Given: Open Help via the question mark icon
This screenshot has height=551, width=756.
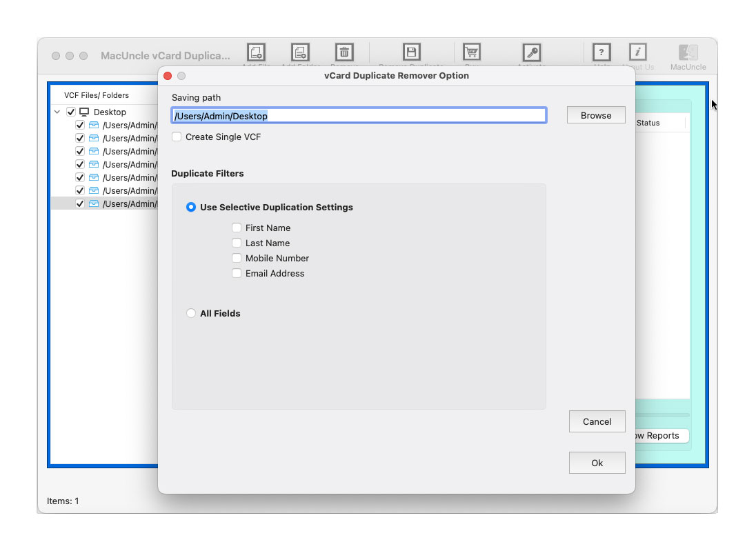Looking at the screenshot, I should pyautogui.click(x=601, y=52).
